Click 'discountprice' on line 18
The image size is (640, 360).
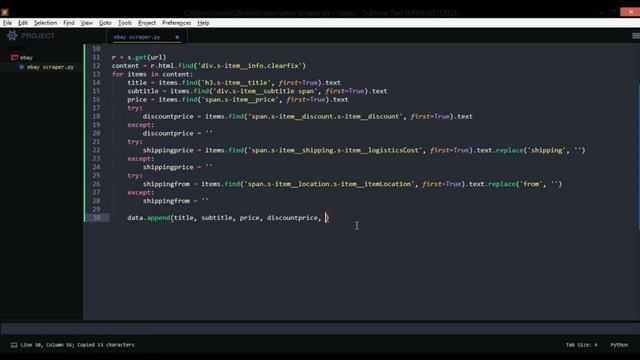tap(168, 116)
